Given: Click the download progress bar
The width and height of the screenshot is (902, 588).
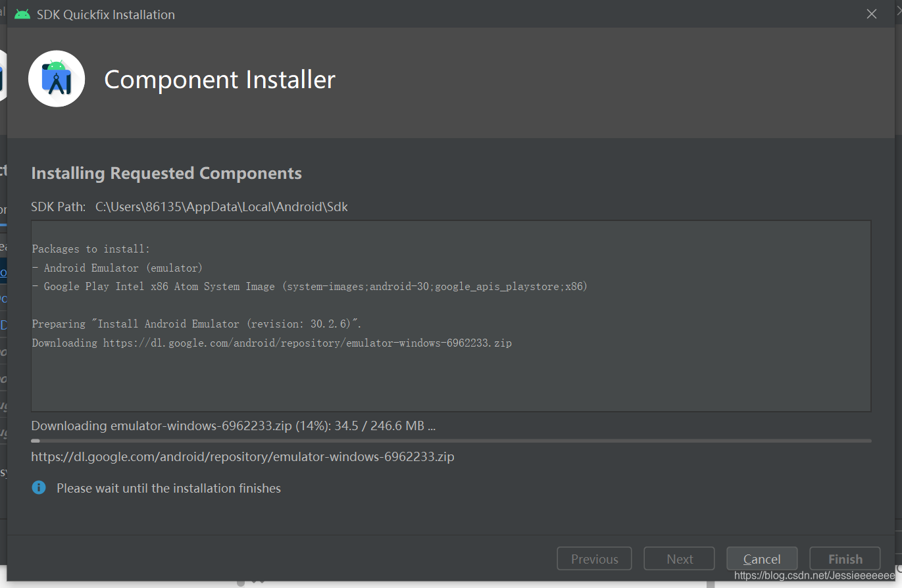Looking at the screenshot, I should [x=451, y=441].
